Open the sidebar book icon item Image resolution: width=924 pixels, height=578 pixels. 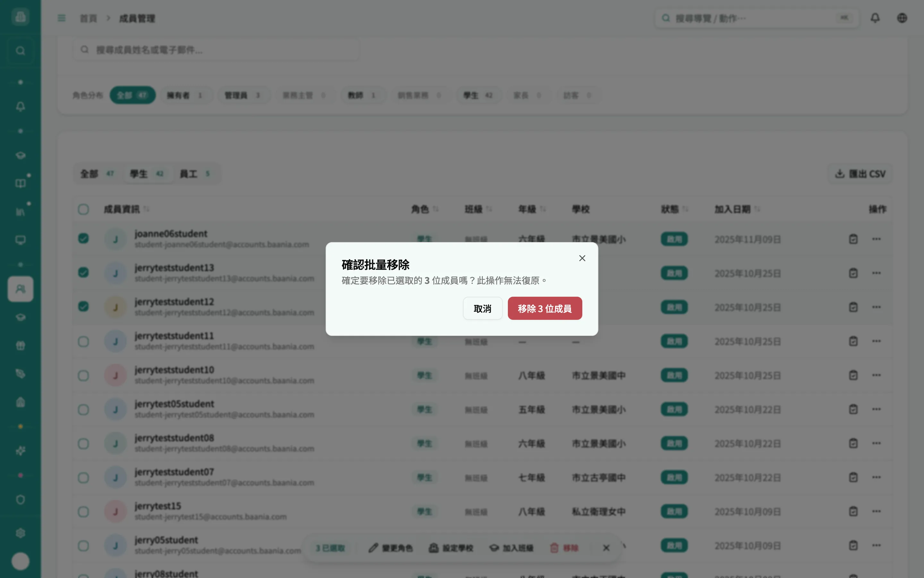pos(21,183)
